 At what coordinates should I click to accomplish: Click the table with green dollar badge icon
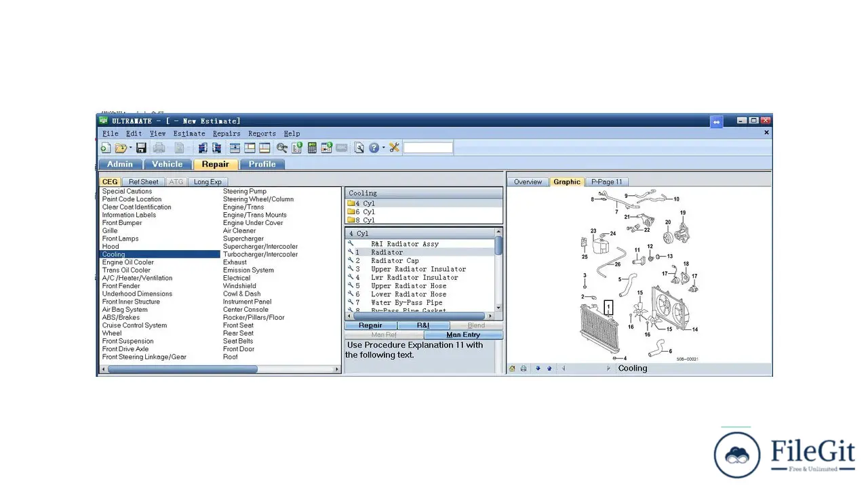[327, 148]
